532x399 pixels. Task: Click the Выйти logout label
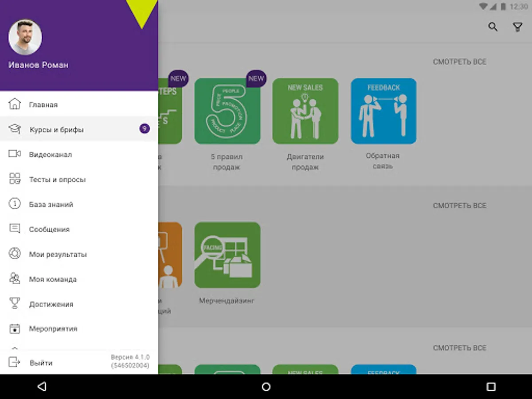[41, 363]
